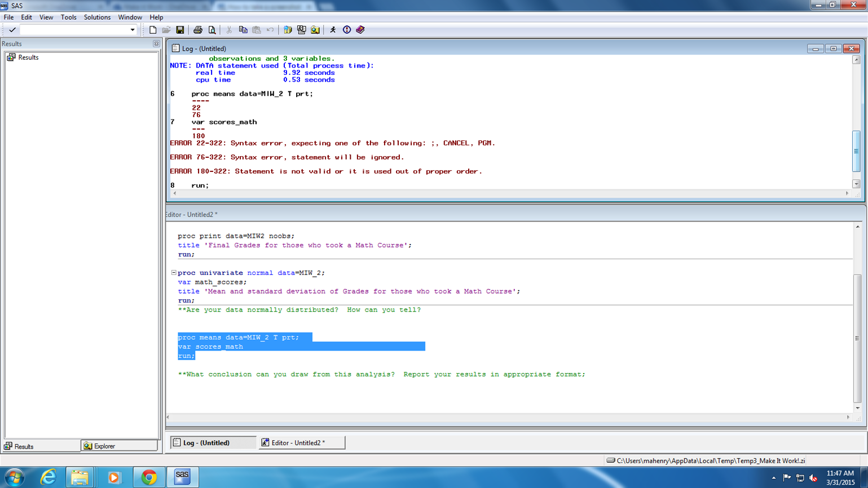Click the command bar checkmark button
Viewport: 868px width, 488px height.
pyautogui.click(x=12, y=30)
